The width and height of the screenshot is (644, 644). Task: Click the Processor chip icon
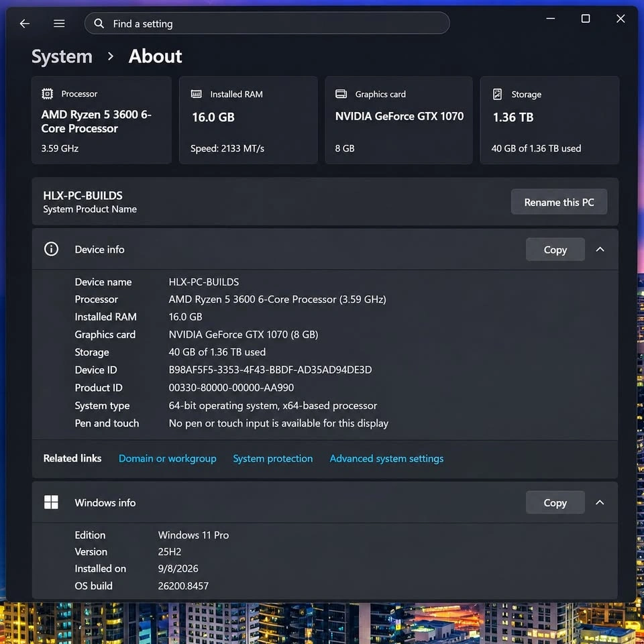47,94
